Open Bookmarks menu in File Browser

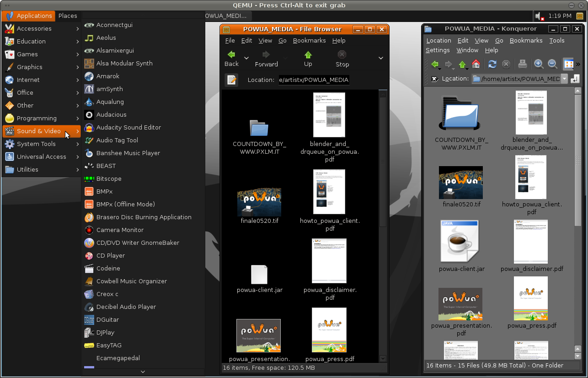click(310, 40)
